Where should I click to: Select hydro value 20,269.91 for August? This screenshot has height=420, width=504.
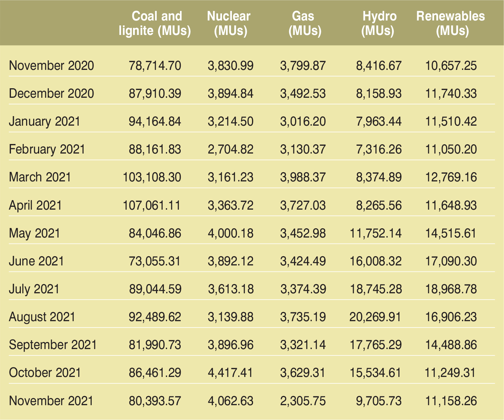[x=375, y=317]
